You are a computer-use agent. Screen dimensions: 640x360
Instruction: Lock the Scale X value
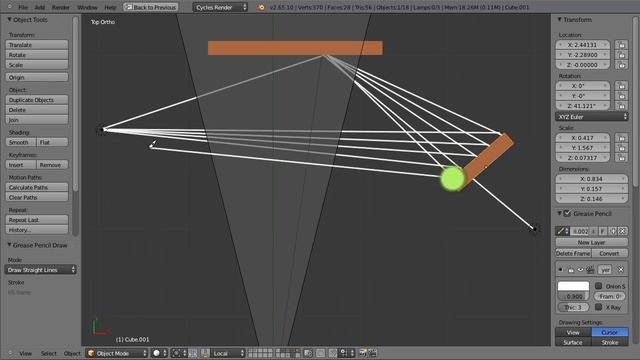coord(621,138)
